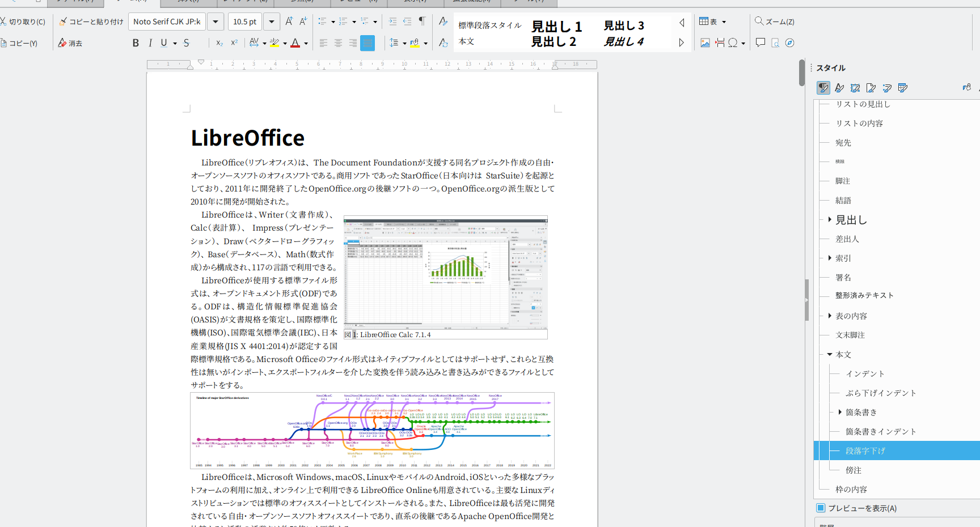Apply superscript formatting

click(x=234, y=43)
